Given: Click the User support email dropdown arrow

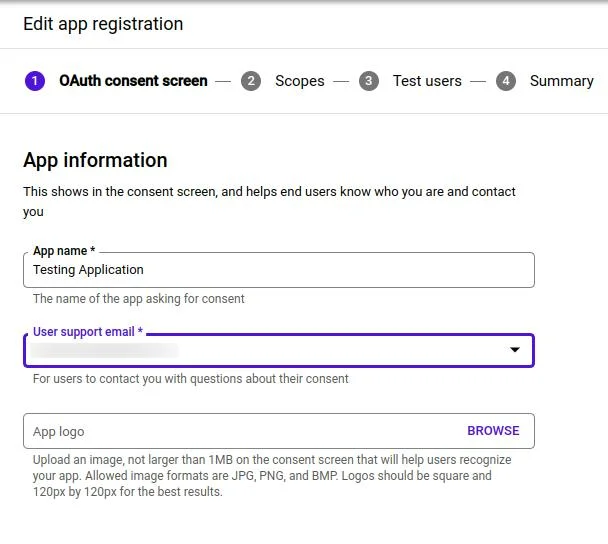Looking at the screenshot, I should pos(515,350).
